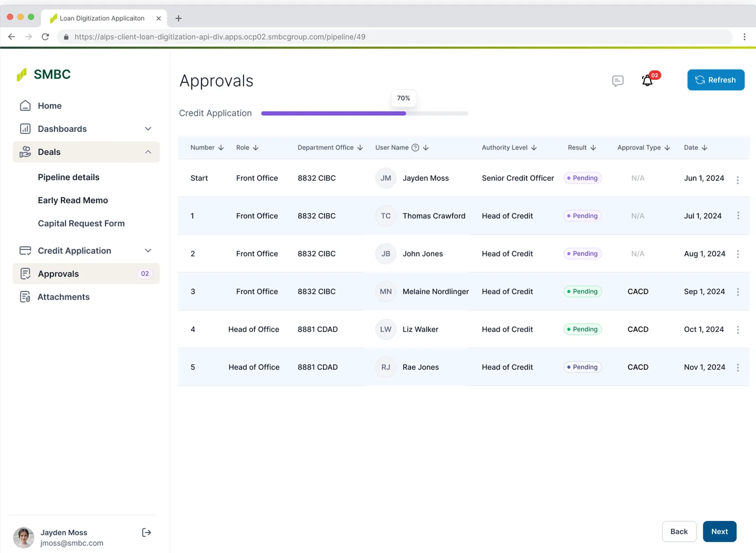Click the LW avatar of Liz Walker
Image resolution: width=756 pixels, height=553 pixels.
click(386, 329)
